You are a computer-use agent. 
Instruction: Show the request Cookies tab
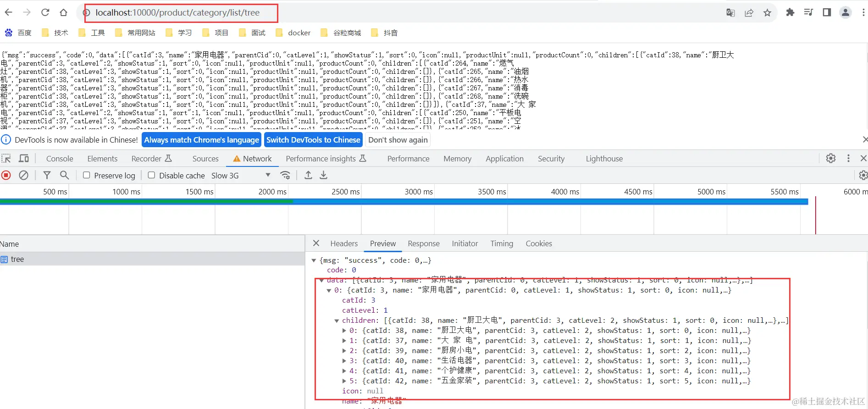[x=539, y=243]
